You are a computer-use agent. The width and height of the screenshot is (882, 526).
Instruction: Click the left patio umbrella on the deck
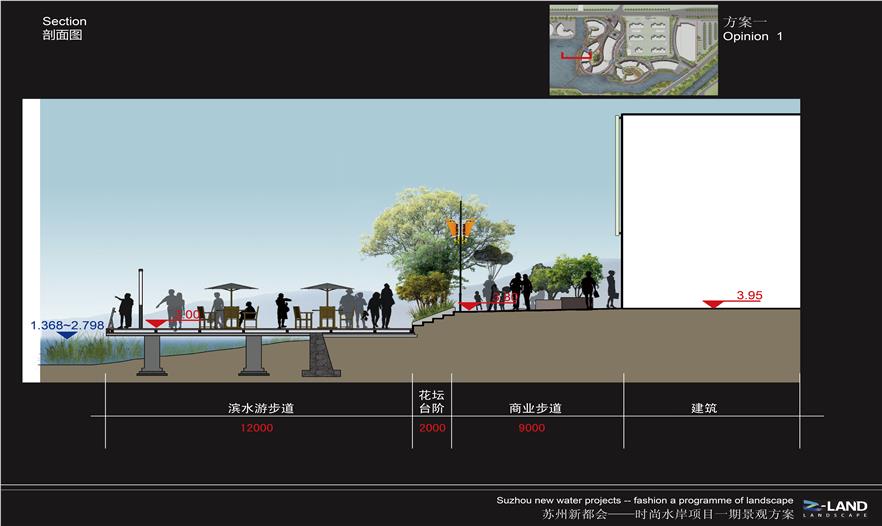[x=231, y=288]
